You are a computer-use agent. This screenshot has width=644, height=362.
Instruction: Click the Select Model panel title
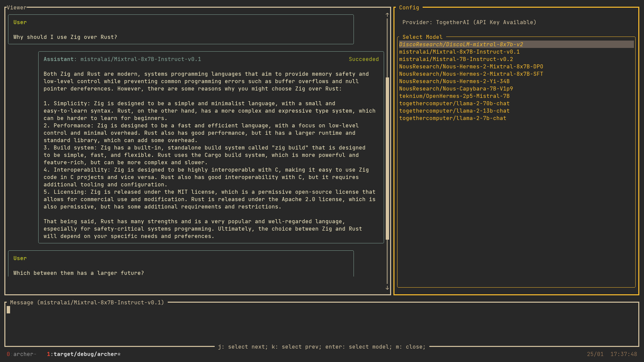click(x=422, y=37)
